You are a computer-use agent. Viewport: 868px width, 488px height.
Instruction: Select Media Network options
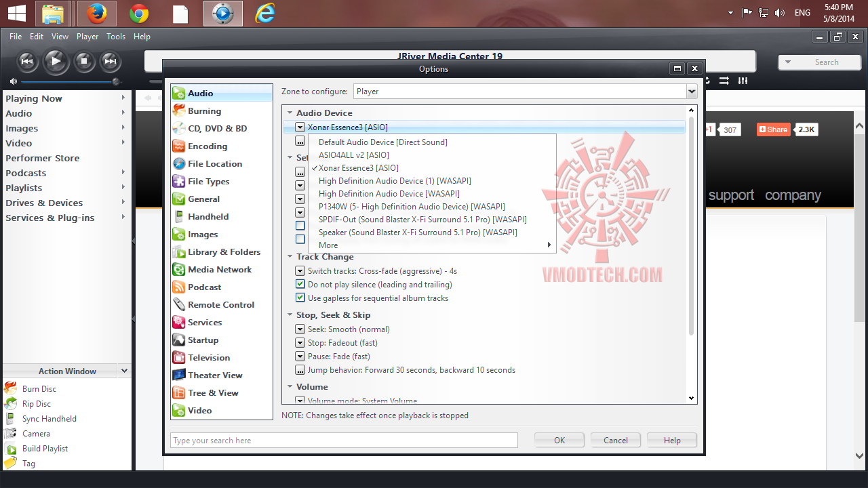pos(220,269)
